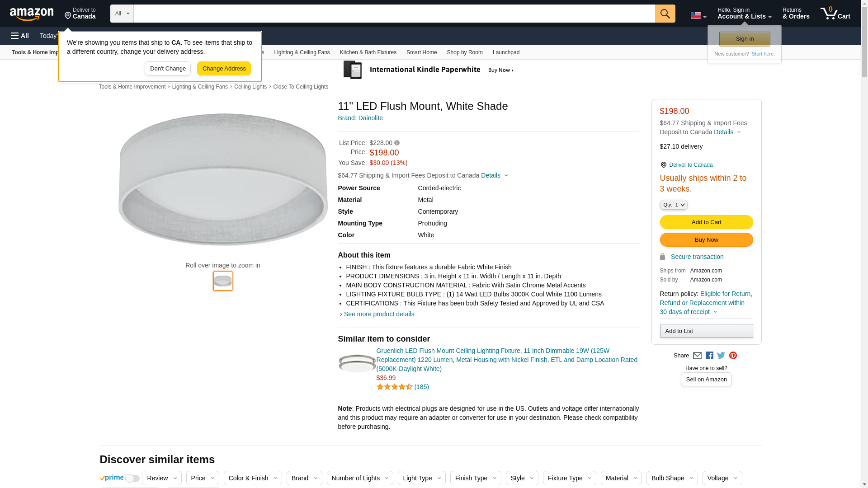Click the Change Address button
Image resolution: width=868 pixels, height=488 pixels.
pyautogui.click(x=224, y=69)
